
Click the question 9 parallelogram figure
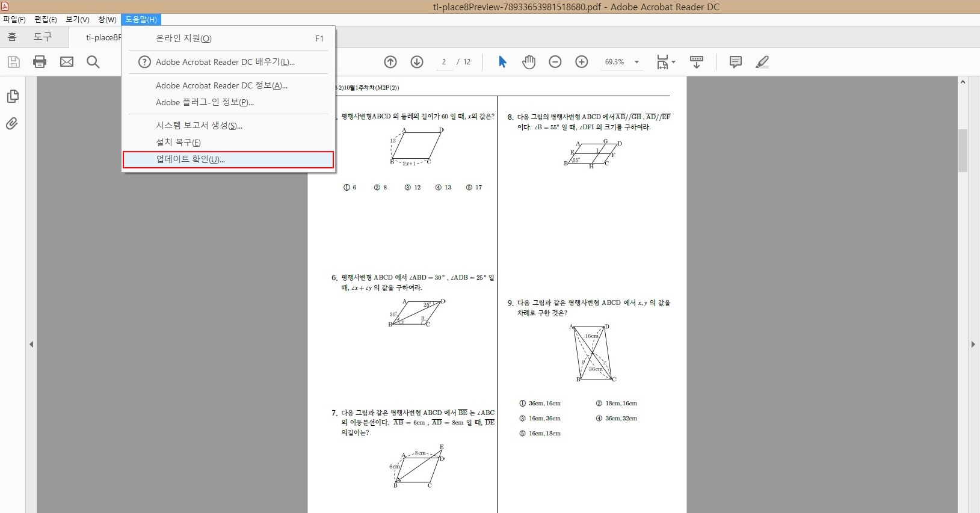[593, 353]
